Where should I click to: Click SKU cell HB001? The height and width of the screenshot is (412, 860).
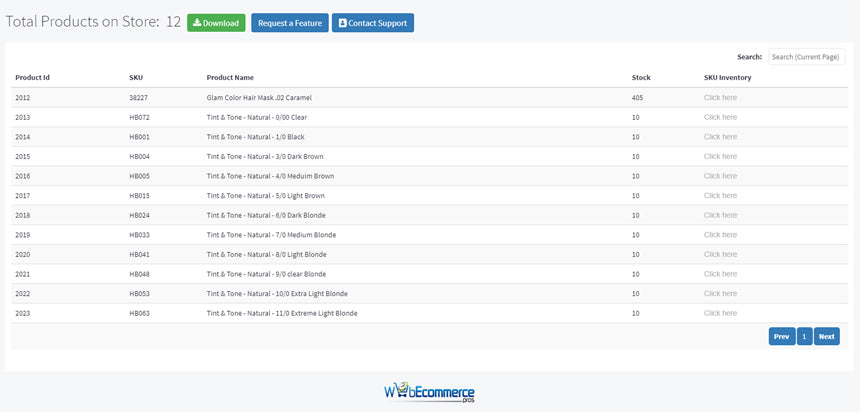pos(139,137)
